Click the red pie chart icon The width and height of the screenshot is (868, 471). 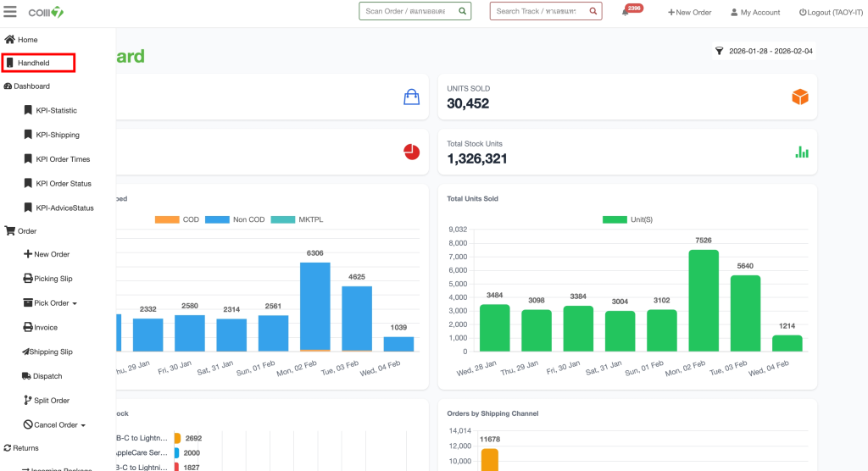(x=411, y=152)
